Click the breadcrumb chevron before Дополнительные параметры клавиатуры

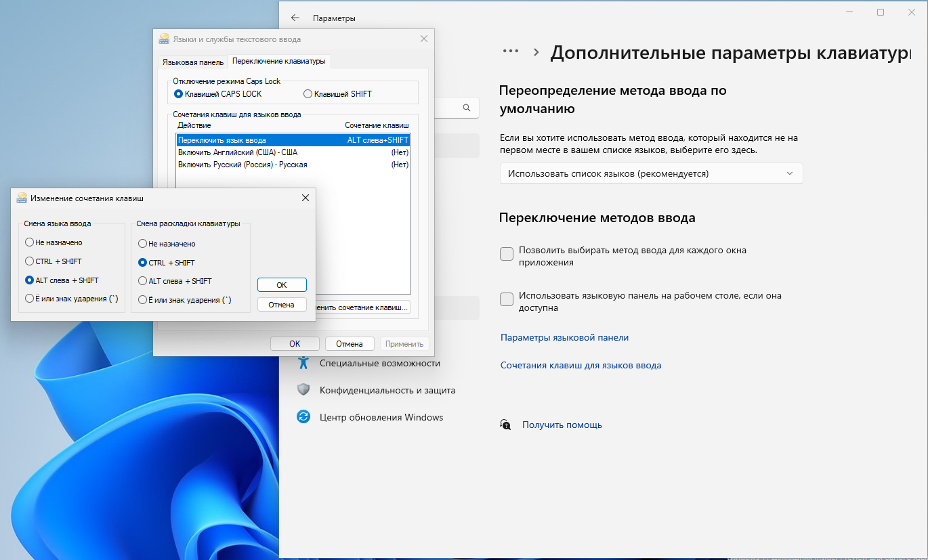pyautogui.click(x=536, y=52)
